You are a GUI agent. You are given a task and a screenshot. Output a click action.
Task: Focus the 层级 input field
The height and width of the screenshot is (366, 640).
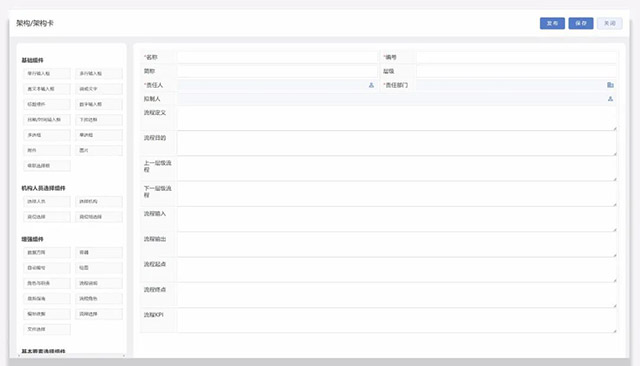click(516, 71)
